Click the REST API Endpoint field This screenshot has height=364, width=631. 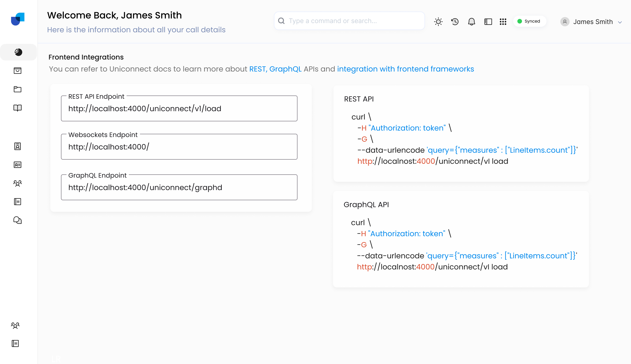coord(179,108)
